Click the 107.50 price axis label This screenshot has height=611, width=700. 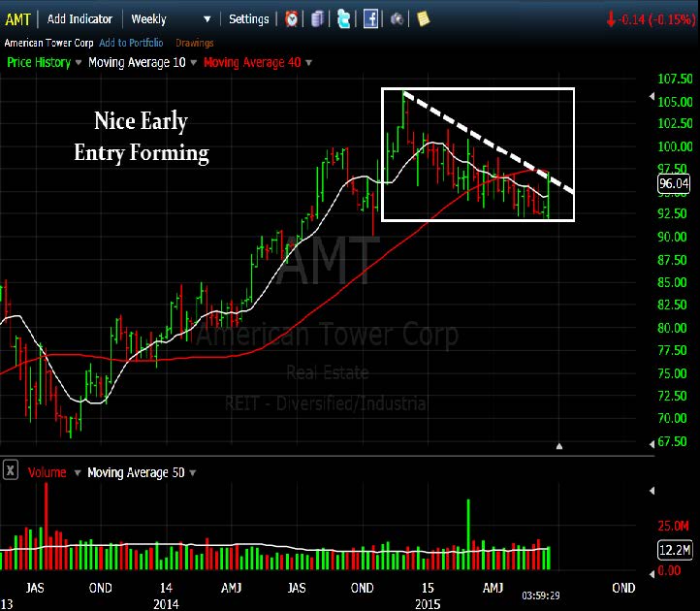click(x=675, y=80)
